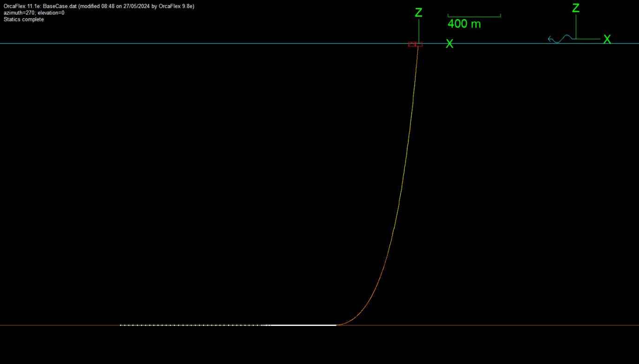Select the 400 m scale bar label
639x364 pixels.
tap(464, 24)
